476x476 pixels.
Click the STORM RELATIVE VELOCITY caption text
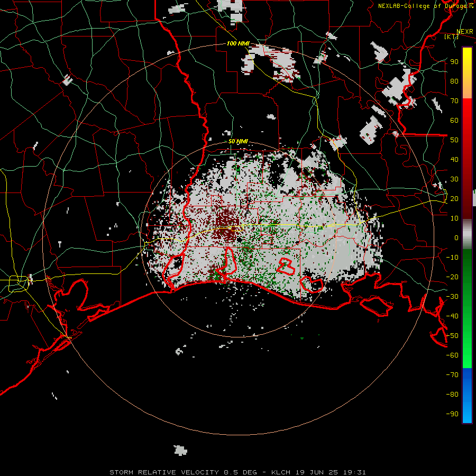click(164, 472)
